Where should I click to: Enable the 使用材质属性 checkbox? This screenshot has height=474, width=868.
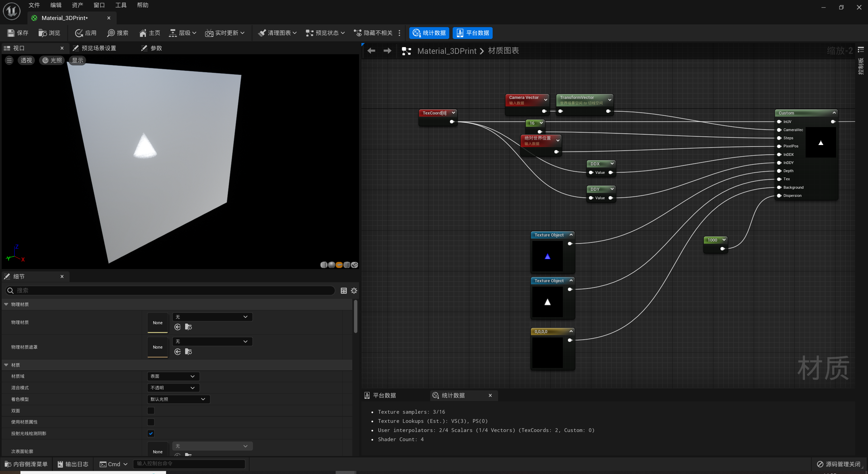click(151, 422)
